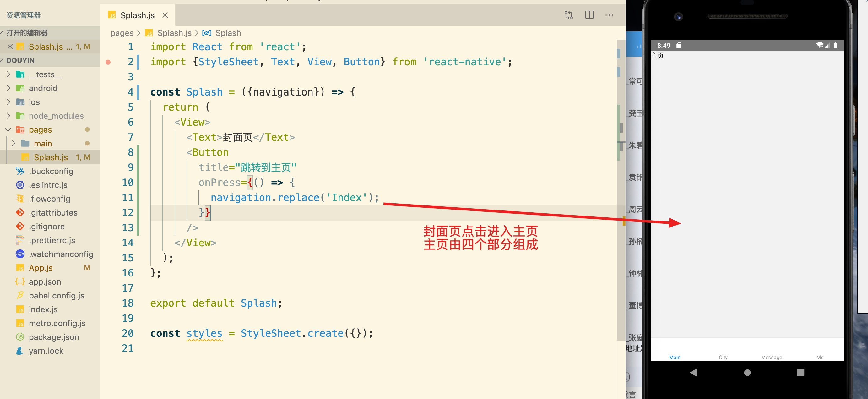This screenshot has width=868, height=399.
Task: Select Splash.js in the pages folder
Action: [51, 157]
